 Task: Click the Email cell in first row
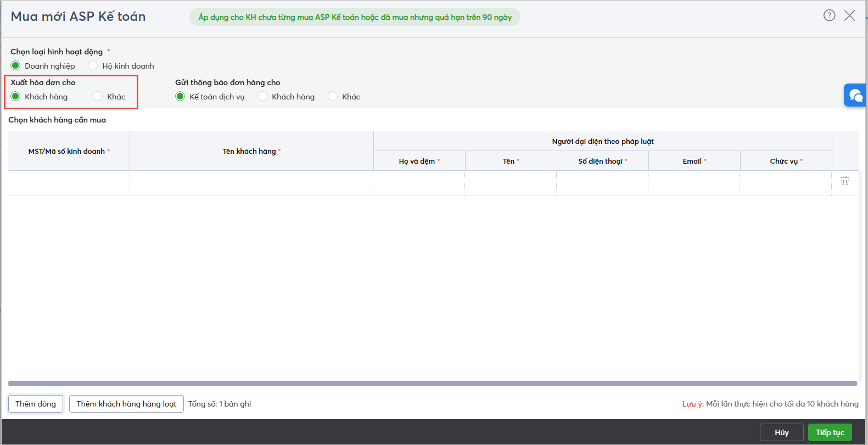(694, 183)
